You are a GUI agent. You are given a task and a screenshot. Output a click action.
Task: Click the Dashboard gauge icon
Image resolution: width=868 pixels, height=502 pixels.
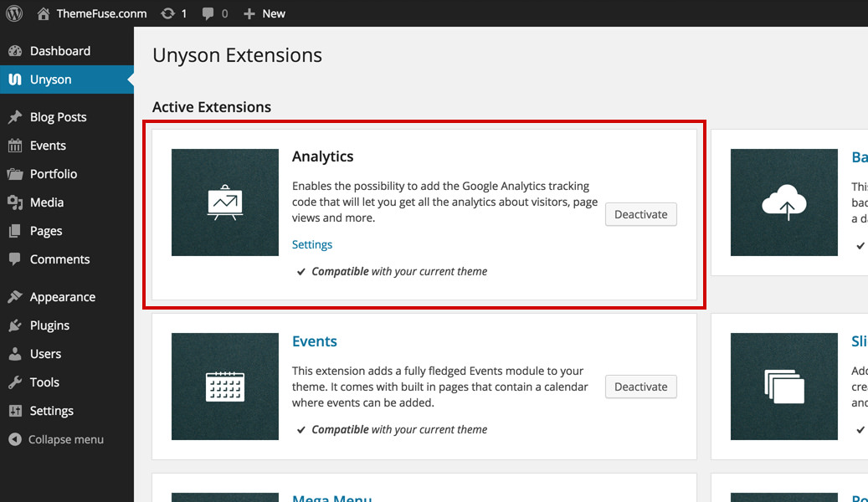tap(15, 51)
